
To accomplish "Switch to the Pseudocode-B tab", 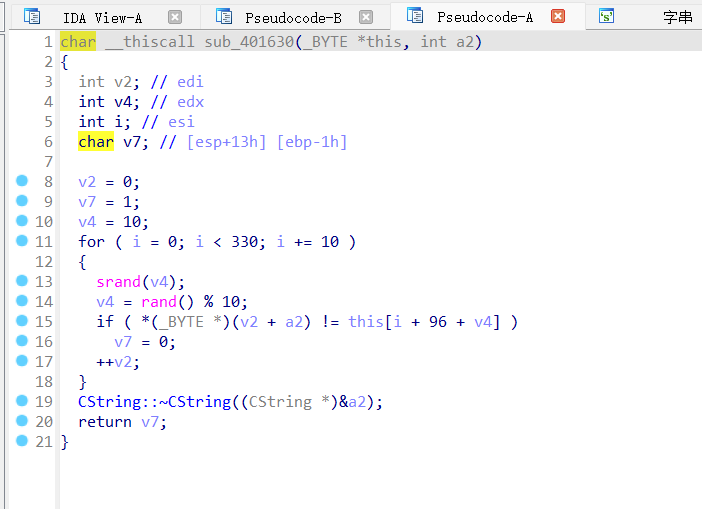I will (x=293, y=18).
